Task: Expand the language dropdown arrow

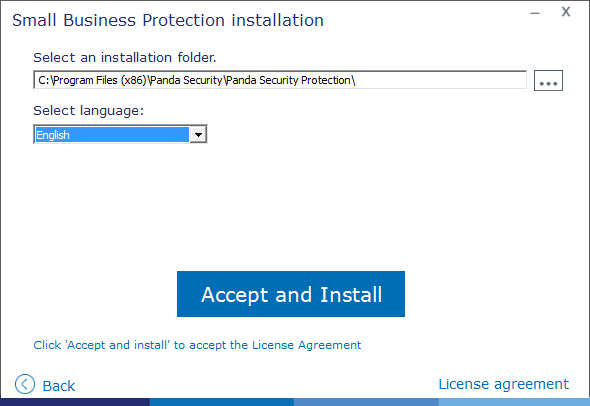Action: pyautogui.click(x=198, y=134)
